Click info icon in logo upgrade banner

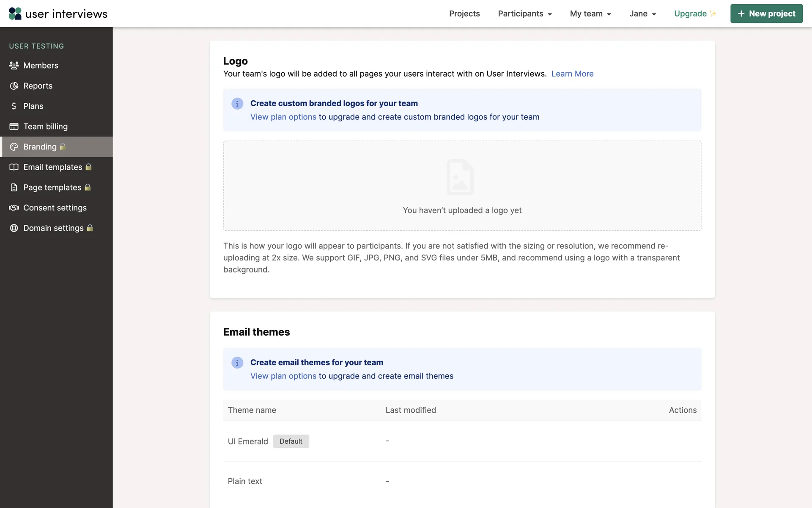point(237,104)
